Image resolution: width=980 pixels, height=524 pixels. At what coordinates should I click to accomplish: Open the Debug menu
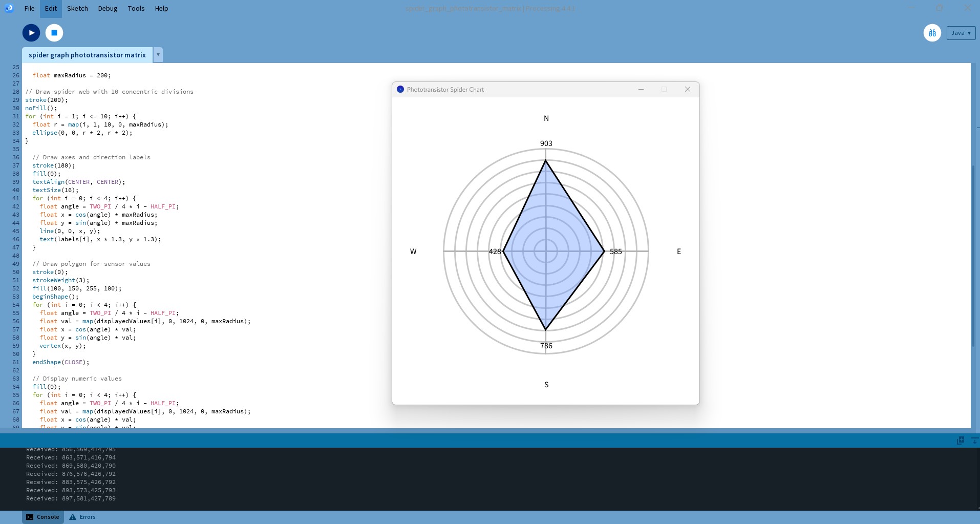pyautogui.click(x=108, y=8)
